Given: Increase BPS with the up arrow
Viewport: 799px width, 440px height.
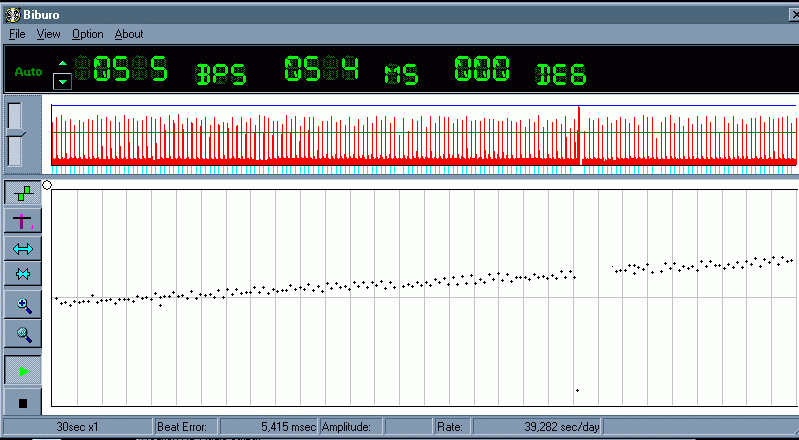Looking at the screenshot, I should (x=63, y=65).
